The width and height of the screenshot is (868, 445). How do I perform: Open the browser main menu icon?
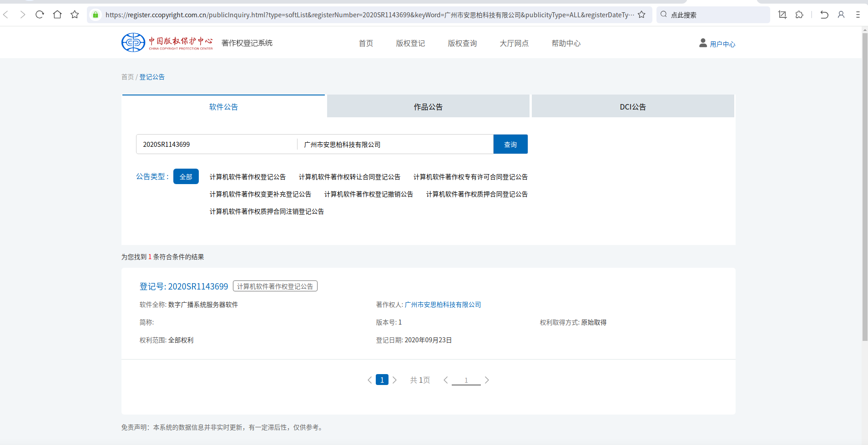click(858, 15)
